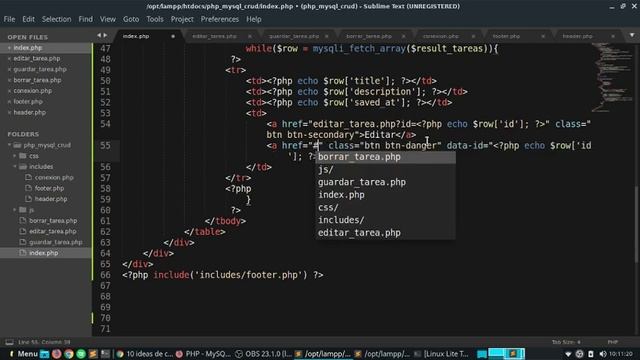The image size is (640, 360).
Task: Open the Preferences menu
Action: coord(220,19)
